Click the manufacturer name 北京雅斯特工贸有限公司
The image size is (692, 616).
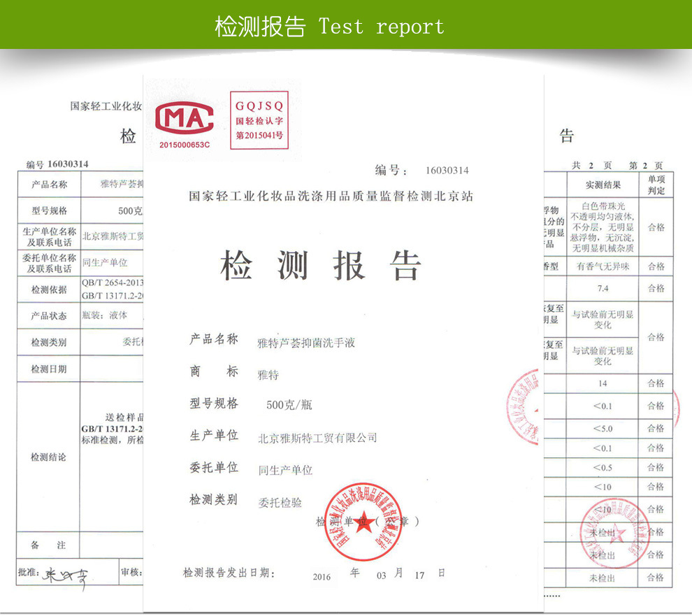[x=318, y=438]
